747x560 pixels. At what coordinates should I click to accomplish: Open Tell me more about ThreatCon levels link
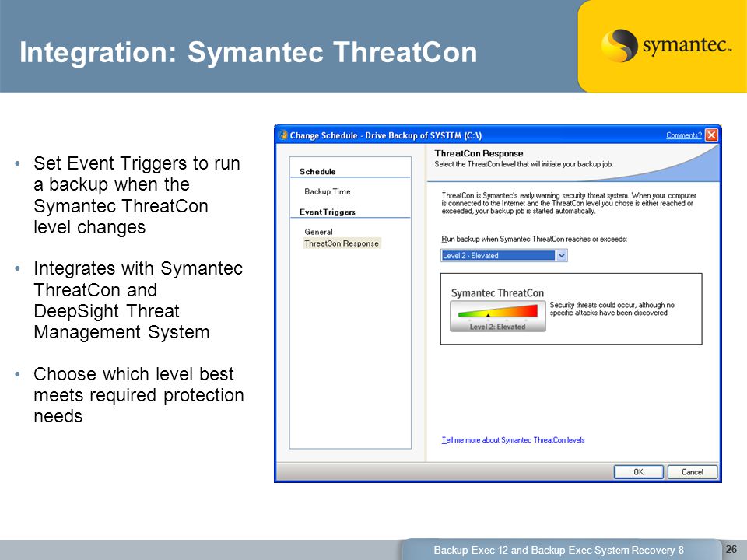pyautogui.click(x=513, y=440)
